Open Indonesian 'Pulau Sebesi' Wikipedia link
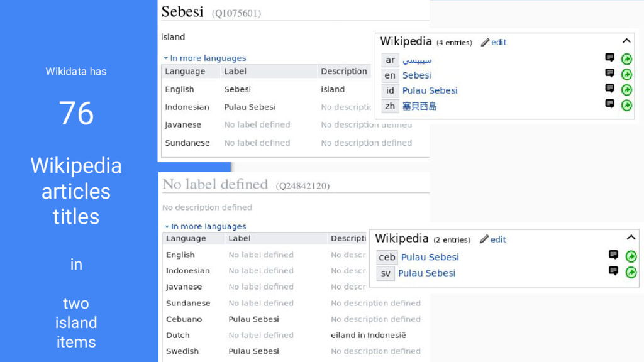This screenshot has width=644, height=362. (430, 90)
